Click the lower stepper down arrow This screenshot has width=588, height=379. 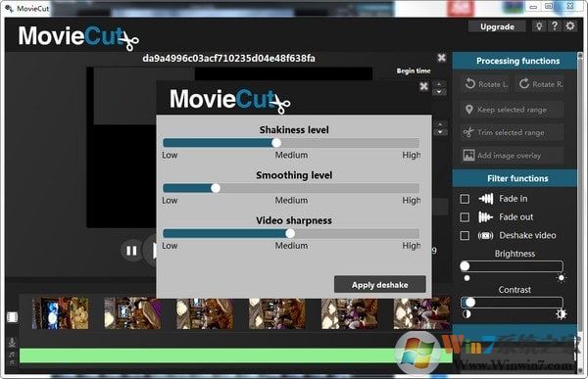[441, 132]
